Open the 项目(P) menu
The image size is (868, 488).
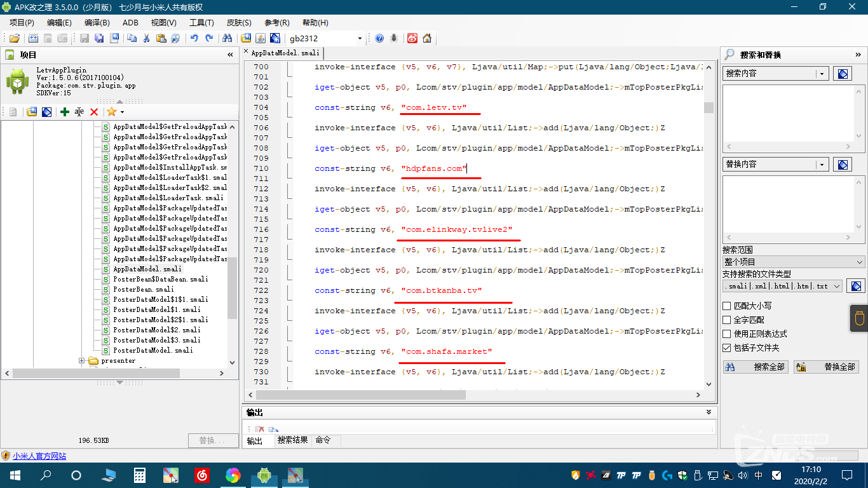click(22, 23)
